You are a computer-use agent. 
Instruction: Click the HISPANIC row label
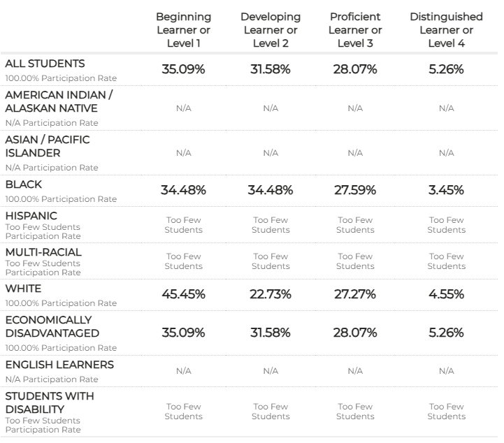31,216
